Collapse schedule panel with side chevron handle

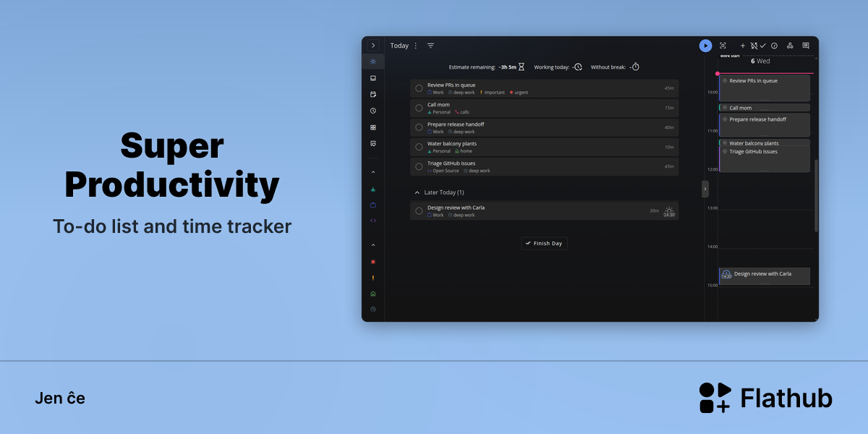tap(705, 189)
